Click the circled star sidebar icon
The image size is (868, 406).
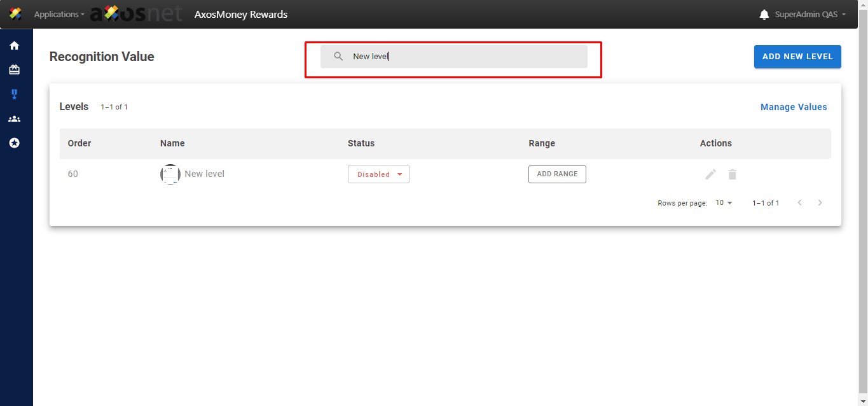pos(14,143)
